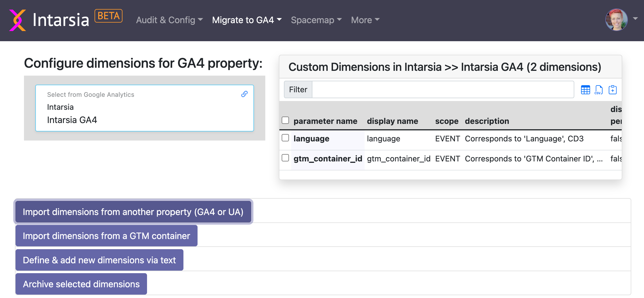644x298 pixels.
Task: Check the select-all checkbox in the table header
Action: coord(285,120)
